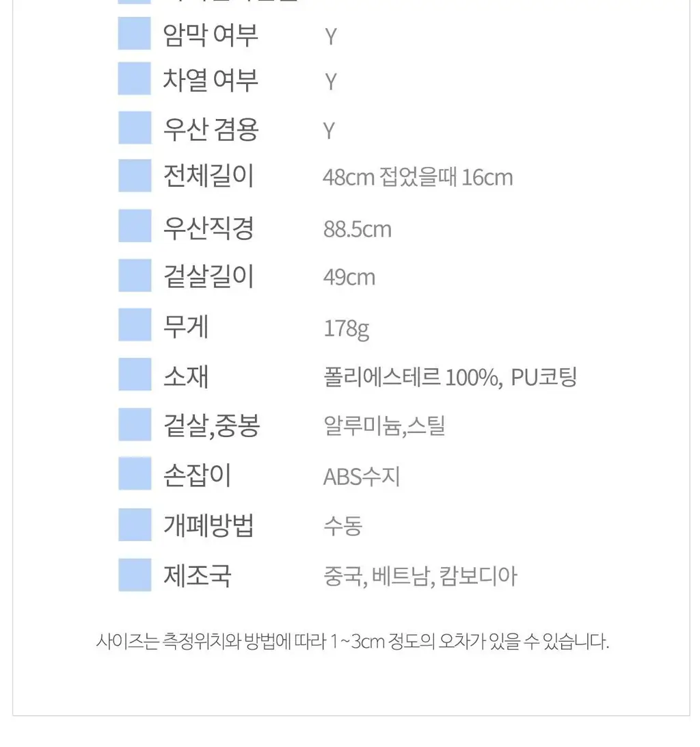
Task: Click the ABS수지 handle material text
Action: (x=362, y=476)
